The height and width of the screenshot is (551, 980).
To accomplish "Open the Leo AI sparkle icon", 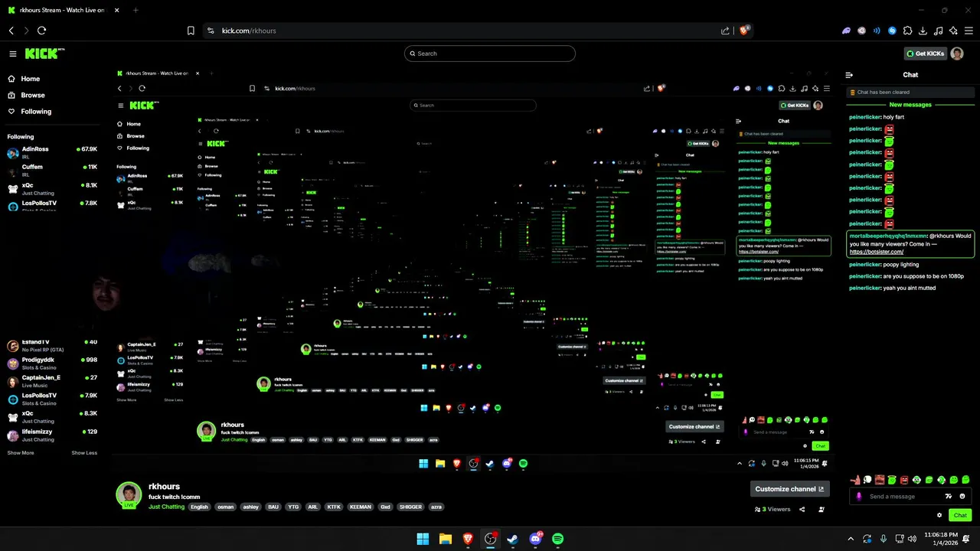I will [x=953, y=31].
